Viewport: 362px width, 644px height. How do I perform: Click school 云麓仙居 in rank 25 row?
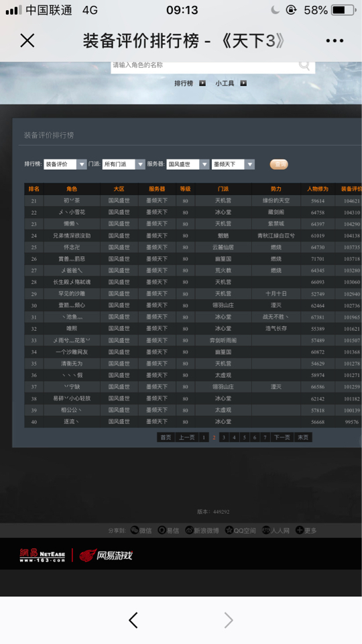223,248
